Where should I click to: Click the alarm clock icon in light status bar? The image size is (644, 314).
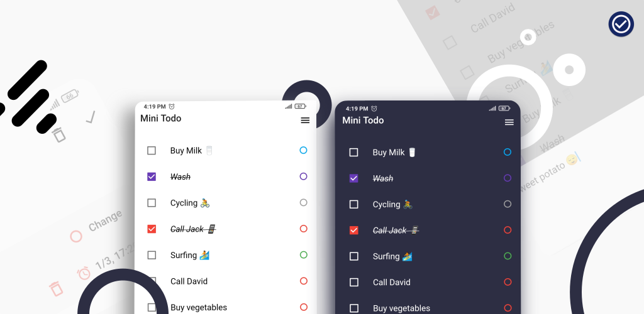click(172, 107)
